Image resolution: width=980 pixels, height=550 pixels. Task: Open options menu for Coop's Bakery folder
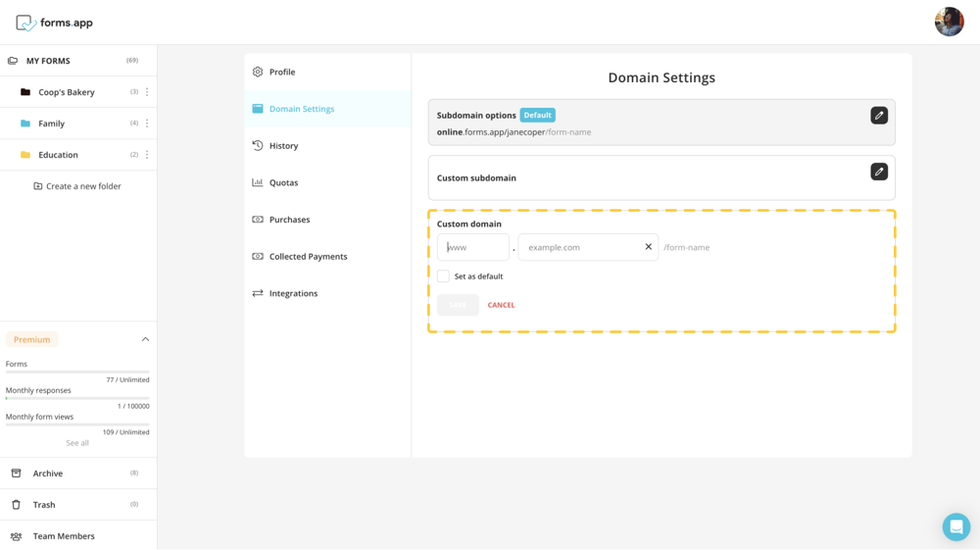click(x=147, y=92)
